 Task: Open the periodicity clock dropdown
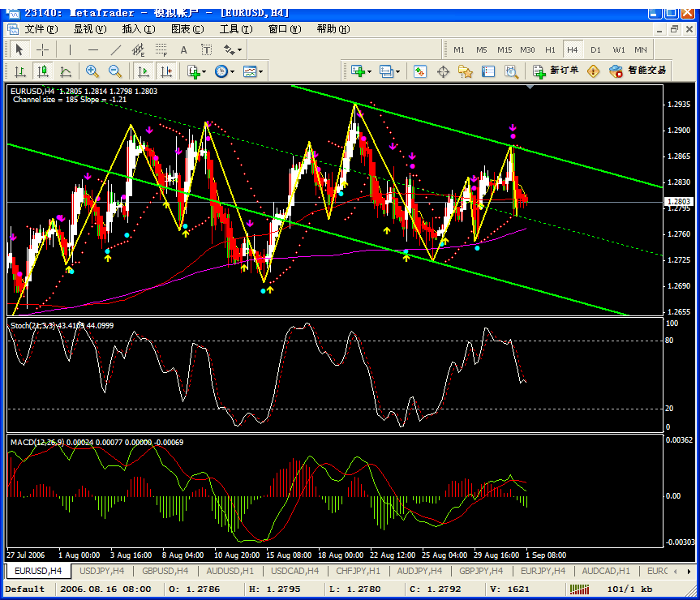(225, 71)
